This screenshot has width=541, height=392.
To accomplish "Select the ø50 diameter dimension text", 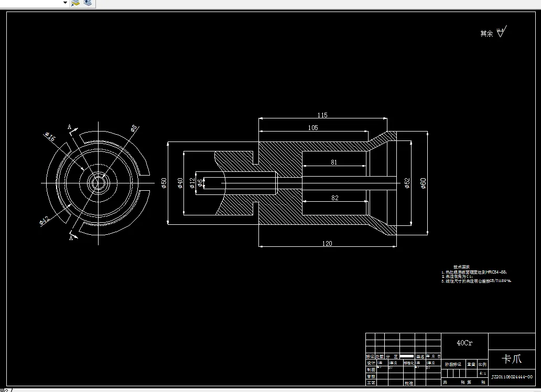I will 164,183.
